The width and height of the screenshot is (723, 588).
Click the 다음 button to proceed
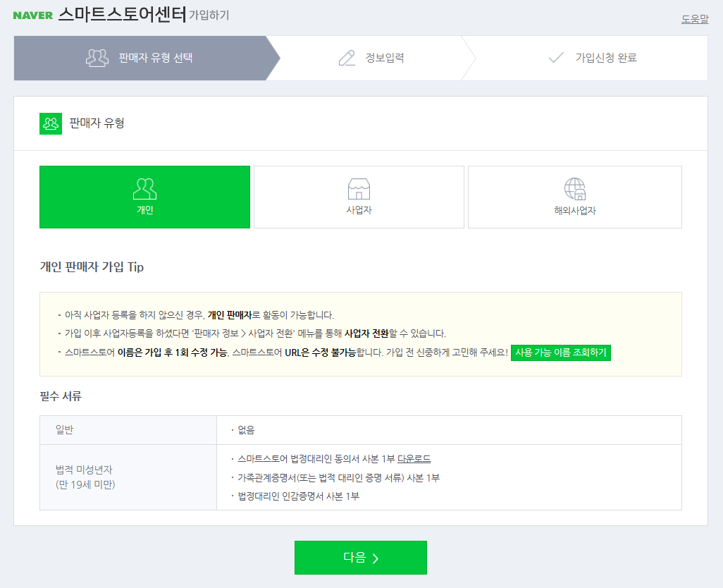tap(361, 558)
